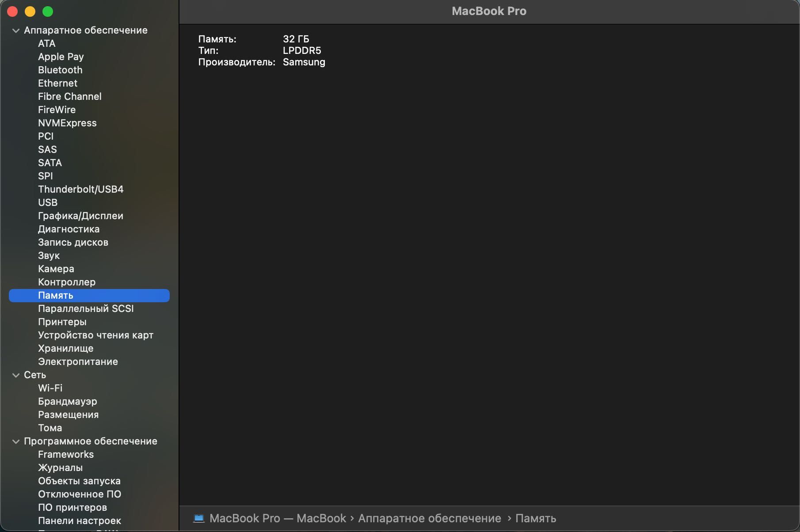The image size is (800, 532).
Task: Collapse the Аппаратное обеспечение section
Action: pyautogui.click(x=16, y=30)
